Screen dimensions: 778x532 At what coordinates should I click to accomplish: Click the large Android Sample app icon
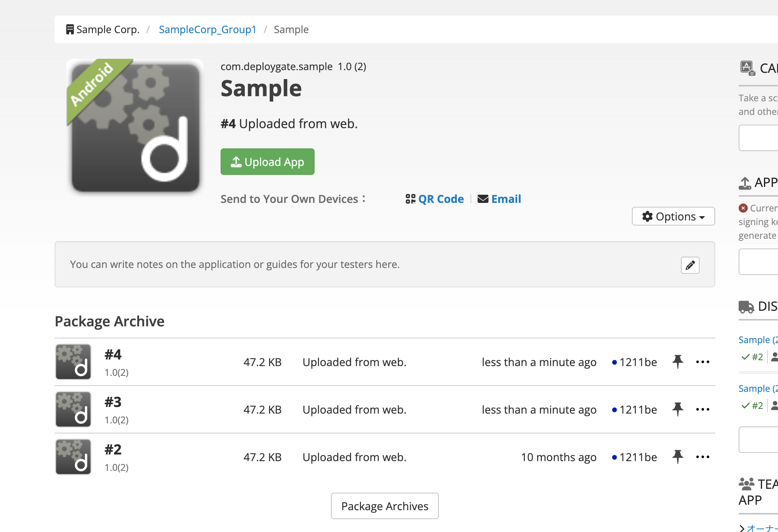pyautogui.click(x=135, y=126)
